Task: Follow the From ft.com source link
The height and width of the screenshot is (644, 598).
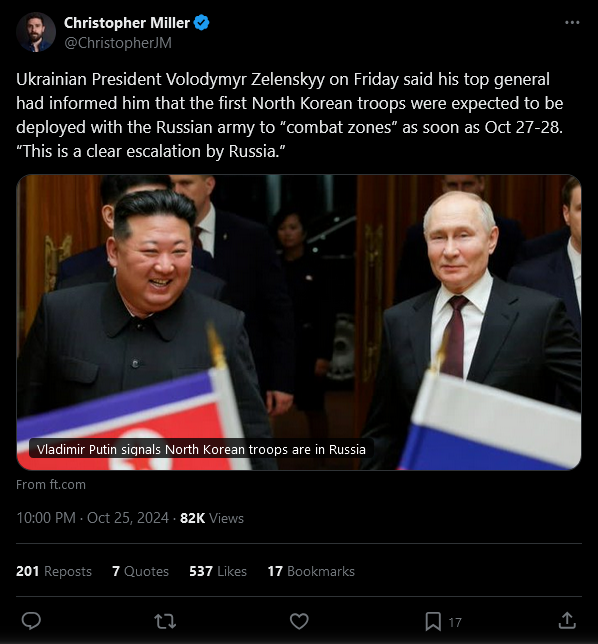Action: click(x=51, y=485)
